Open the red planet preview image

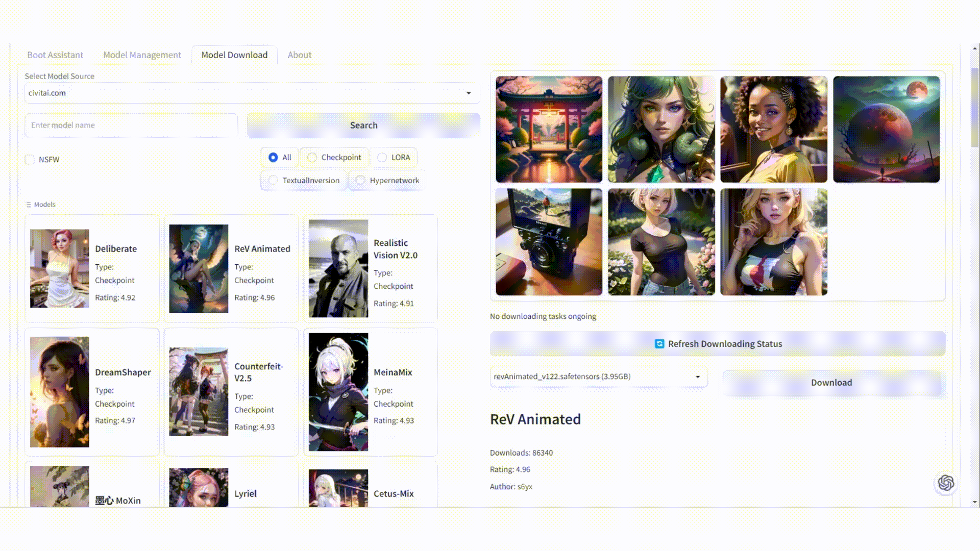(x=886, y=130)
